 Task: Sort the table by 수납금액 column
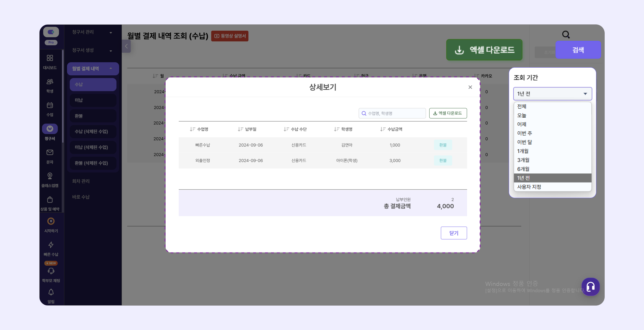tap(391, 129)
